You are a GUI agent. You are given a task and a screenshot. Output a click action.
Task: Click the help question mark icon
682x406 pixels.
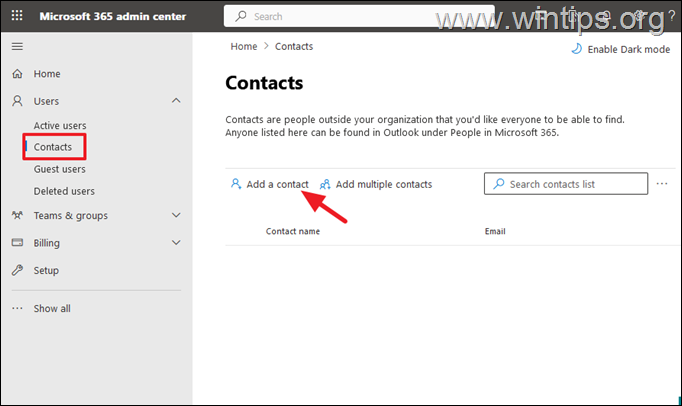tap(672, 16)
